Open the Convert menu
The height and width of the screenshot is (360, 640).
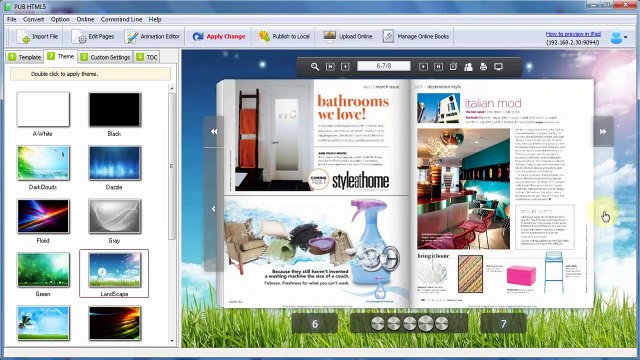33,19
